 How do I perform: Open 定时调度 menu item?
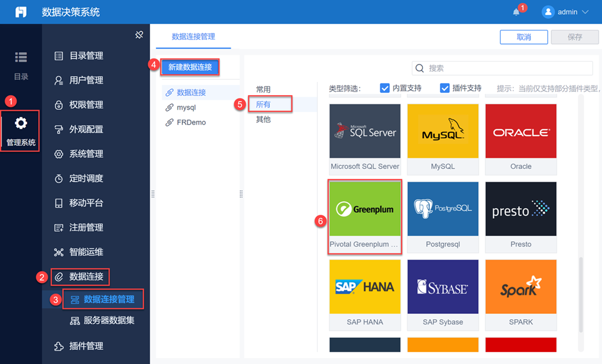coord(86,179)
